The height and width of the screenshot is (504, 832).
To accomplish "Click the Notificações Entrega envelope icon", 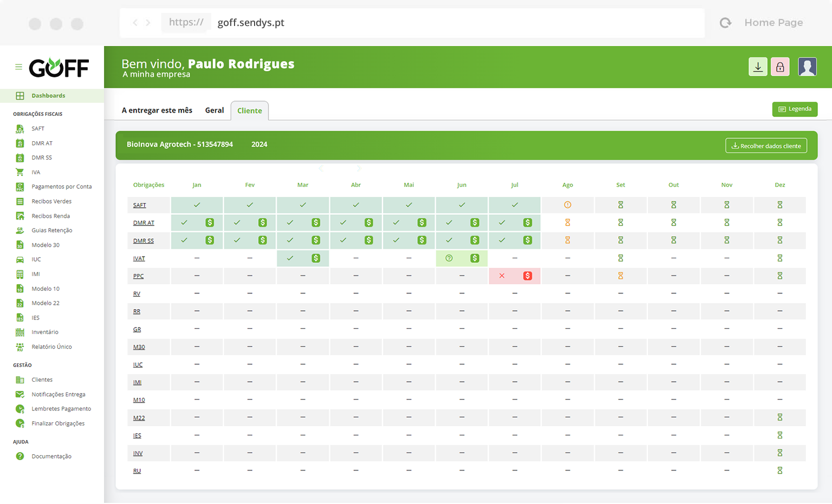I will (20, 395).
